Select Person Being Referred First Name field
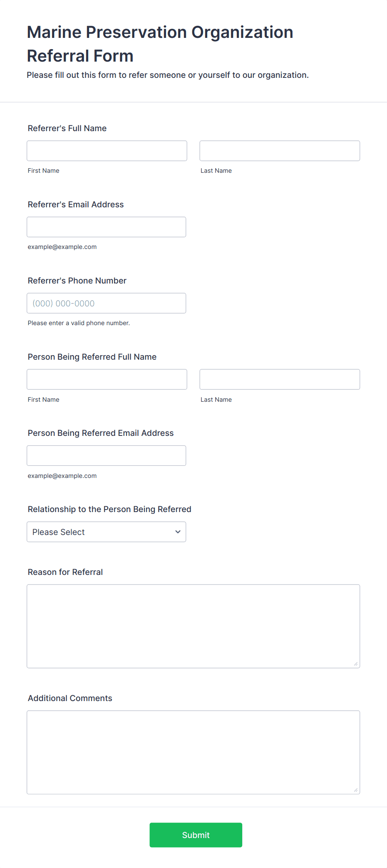This screenshot has width=387, height=868. (x=107, y=379)
